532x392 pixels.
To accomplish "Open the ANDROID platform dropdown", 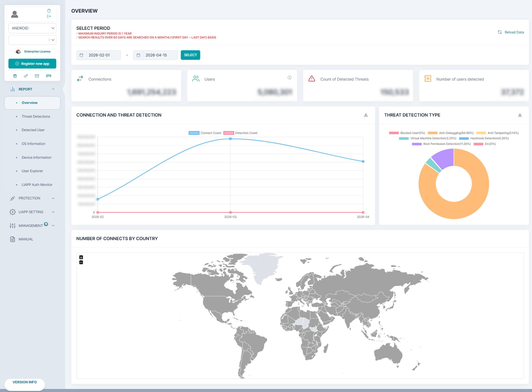I will tap(32, 28).
